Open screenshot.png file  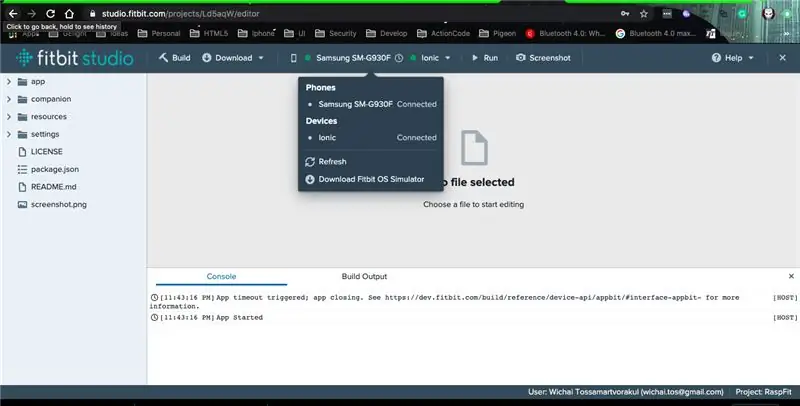click(59, 205)
